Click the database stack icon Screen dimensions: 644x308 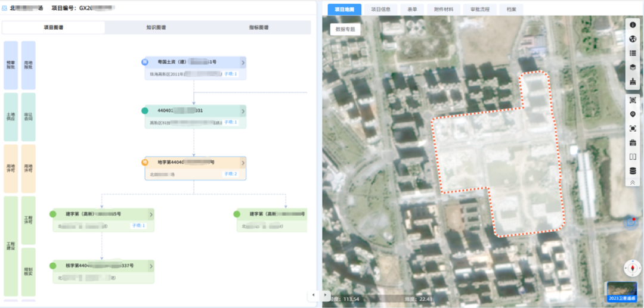pos(633,171)
